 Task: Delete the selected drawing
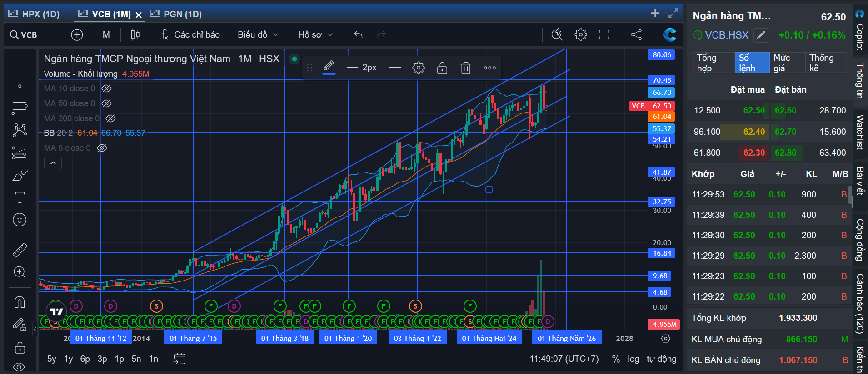[x=466, y=68]
